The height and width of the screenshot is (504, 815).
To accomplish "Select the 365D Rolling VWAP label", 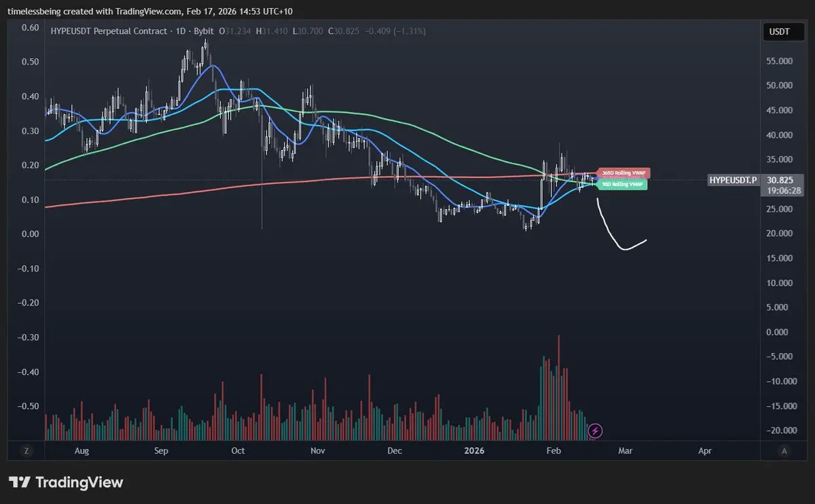I will coord(623,173).
